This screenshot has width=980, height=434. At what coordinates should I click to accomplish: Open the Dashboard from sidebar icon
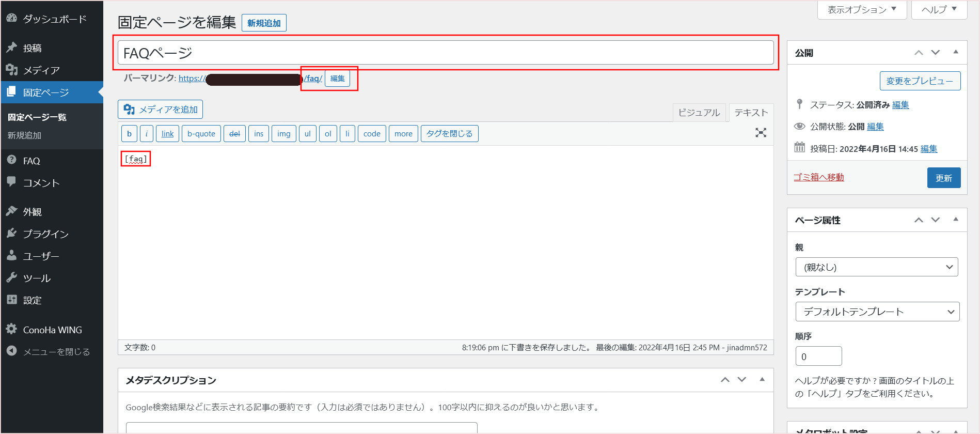pos(11,18)
